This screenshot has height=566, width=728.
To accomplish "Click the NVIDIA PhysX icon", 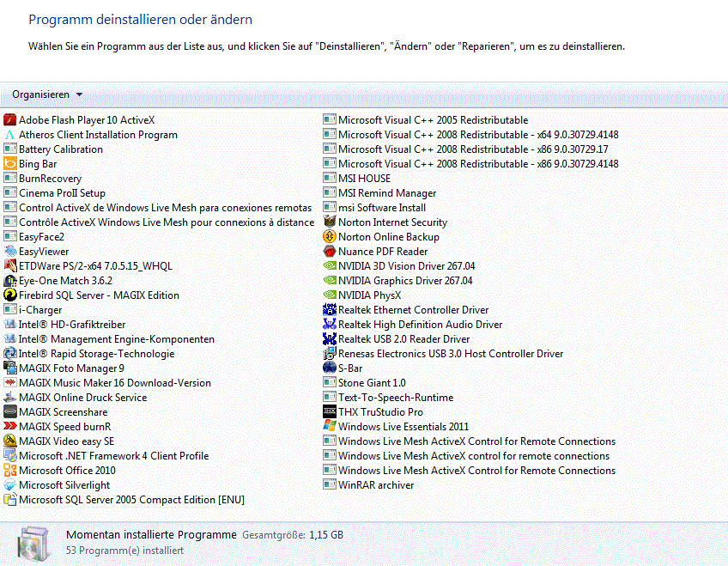I will pos(329,295).
